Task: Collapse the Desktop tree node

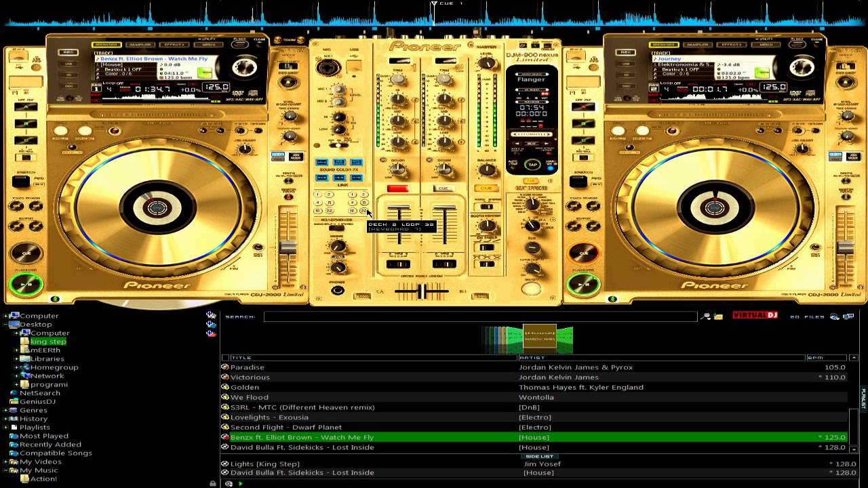Action: click(x=5, y=325)
